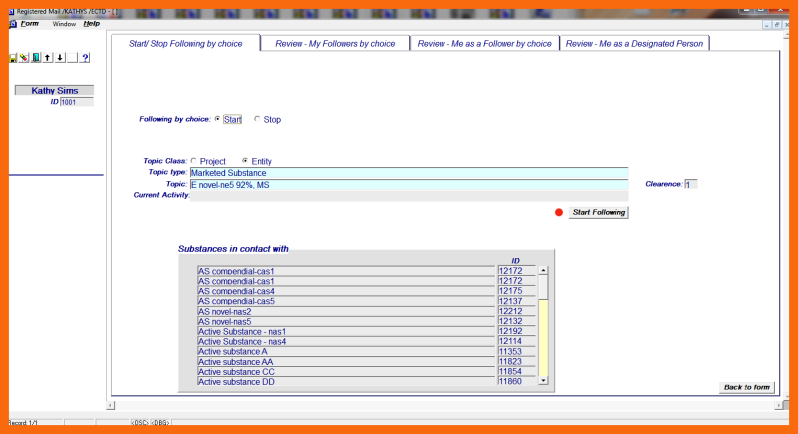
Task: Go to previous record with up arrow
Action: click(48, 58)
